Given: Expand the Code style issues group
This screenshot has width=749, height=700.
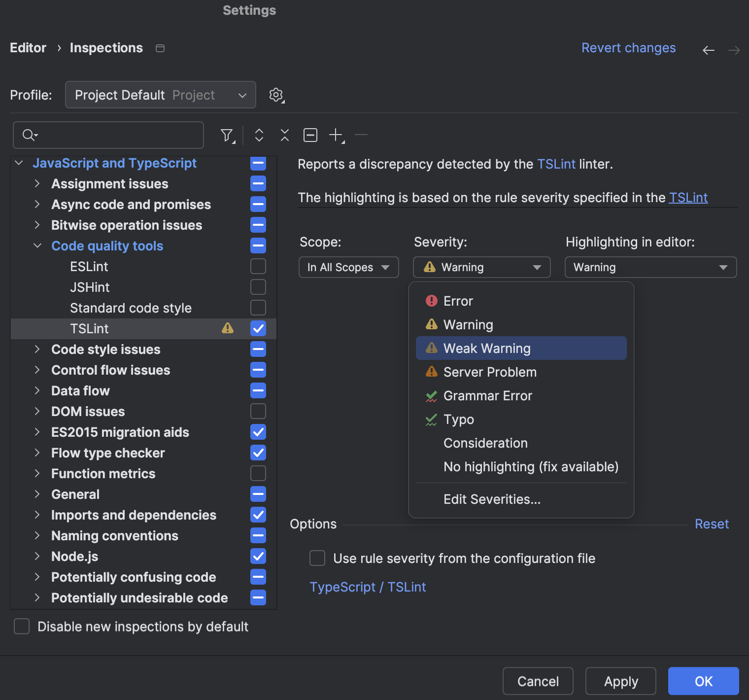Looking at the screenshot, I should tap(38, 349).
